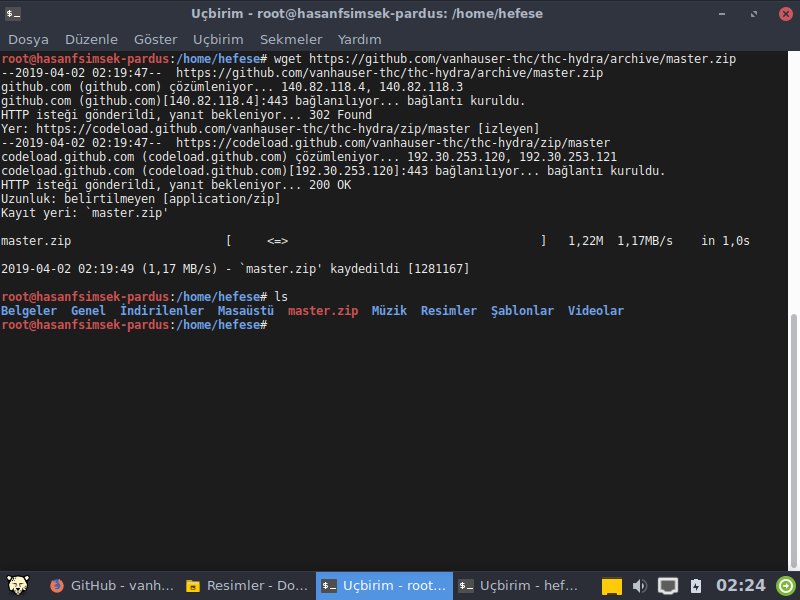Expand the Göster menu
The width and height of the screenshot is (800, 600).
[x=155, y=39]
